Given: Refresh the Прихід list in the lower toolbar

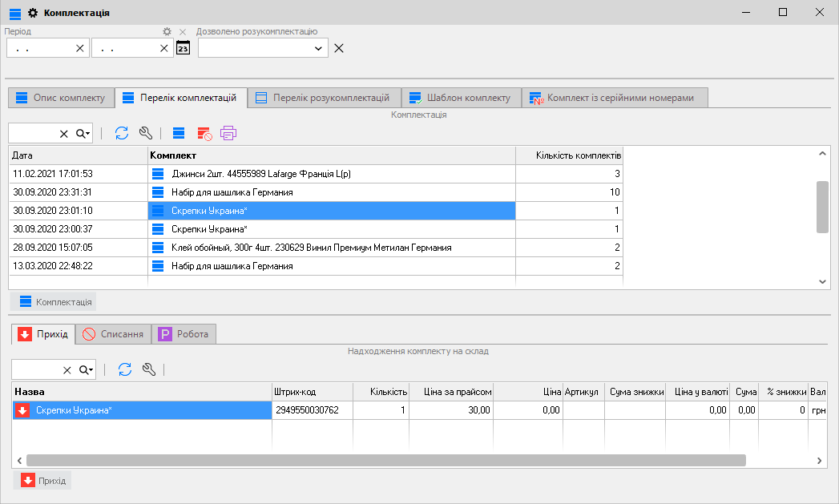Looking at the screenshot, I should (x=125, y=369).
